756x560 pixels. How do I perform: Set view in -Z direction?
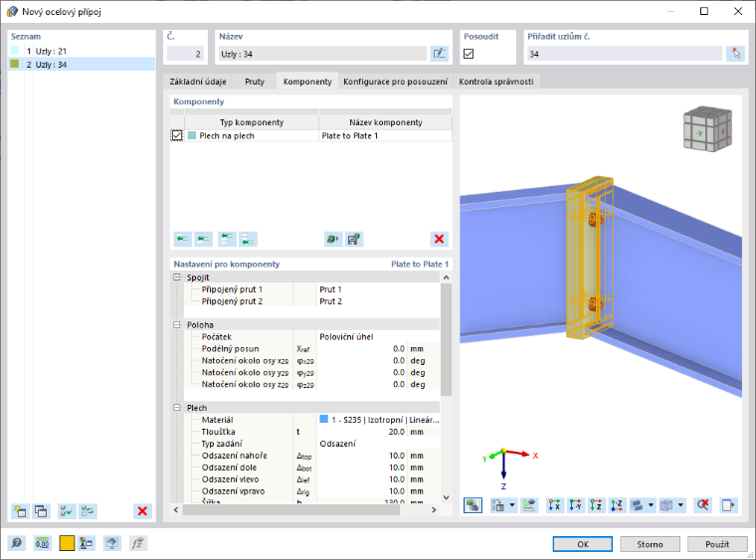[x=617, y=505]
